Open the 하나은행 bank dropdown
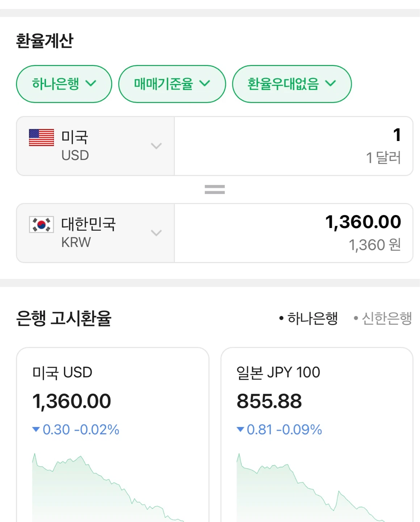This screenshot has height=522, width=420. click(64, 84)
